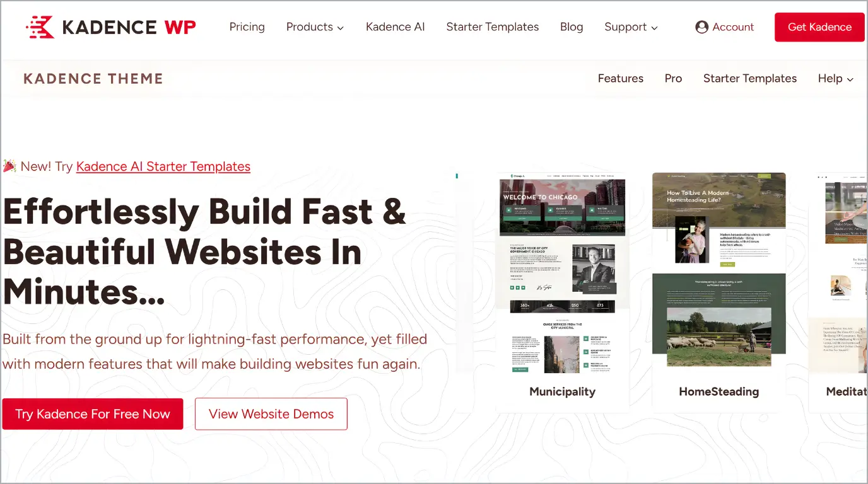Click the Get Kadence button
This screenshot has height=484, width=868.
click(x=819, y=27)
